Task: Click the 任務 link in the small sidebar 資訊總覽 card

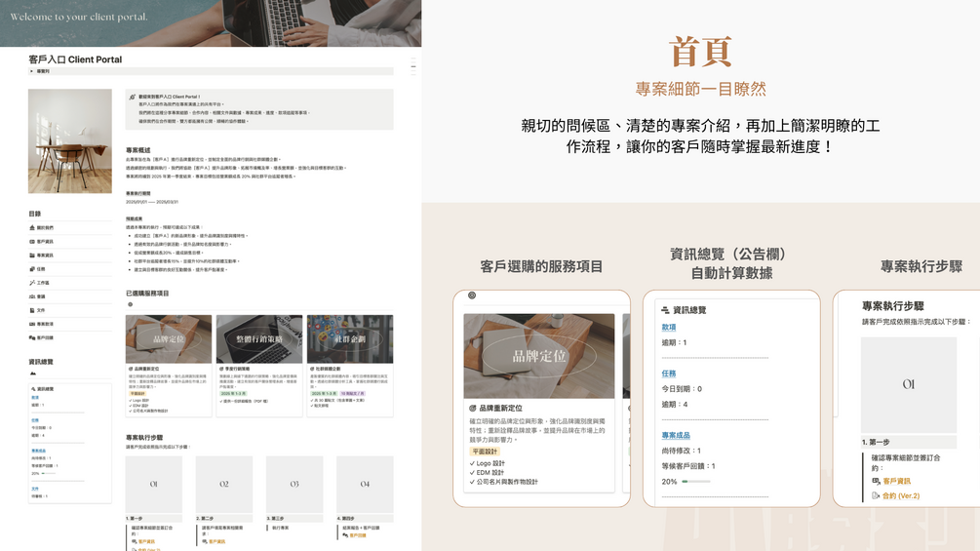Action: coord(35,420)
